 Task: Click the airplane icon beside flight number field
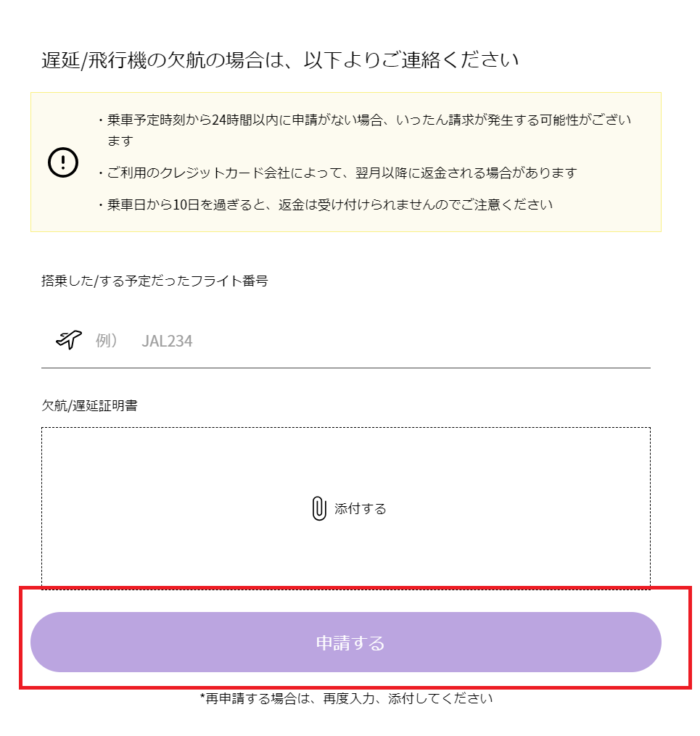(x=68, y=339)
